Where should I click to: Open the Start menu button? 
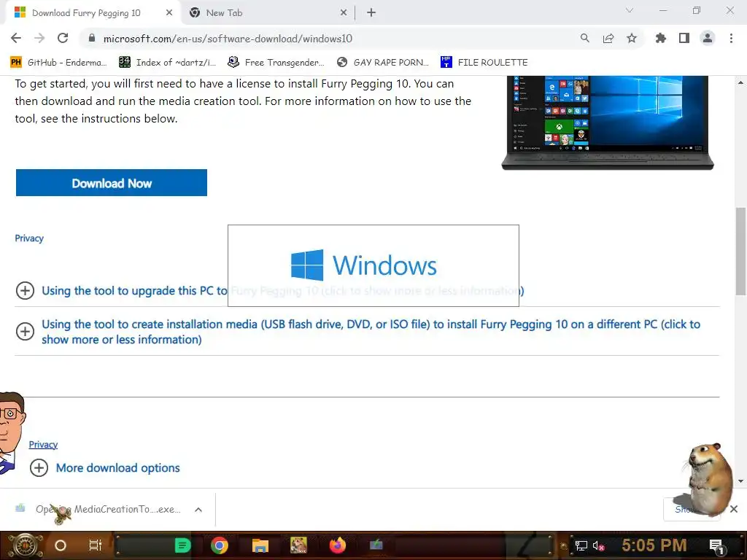(26, 545)
